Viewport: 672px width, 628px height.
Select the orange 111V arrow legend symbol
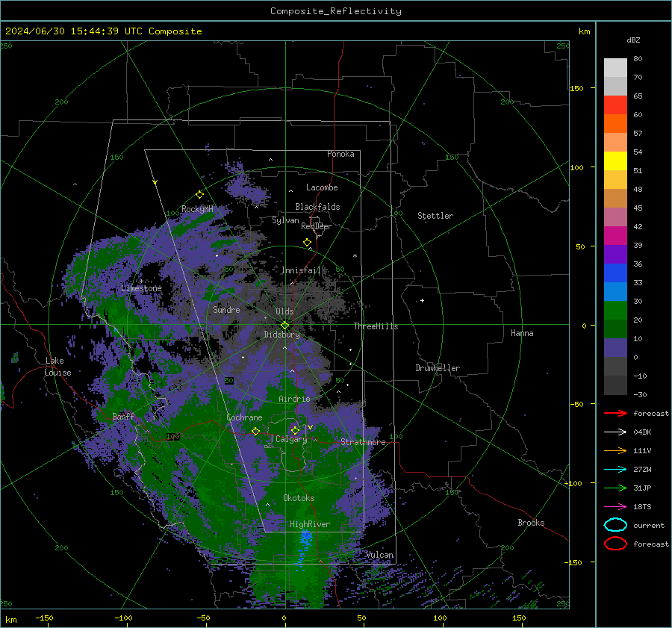coord(615,450)
